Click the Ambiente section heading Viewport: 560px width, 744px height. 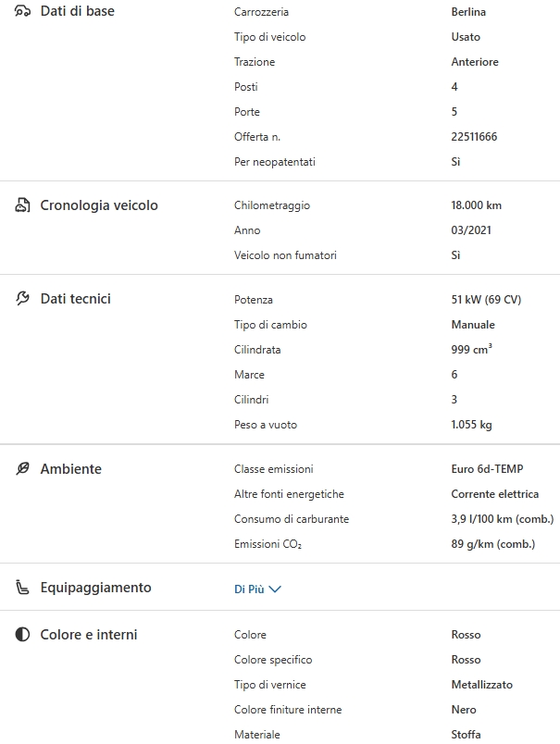(71, 469)
